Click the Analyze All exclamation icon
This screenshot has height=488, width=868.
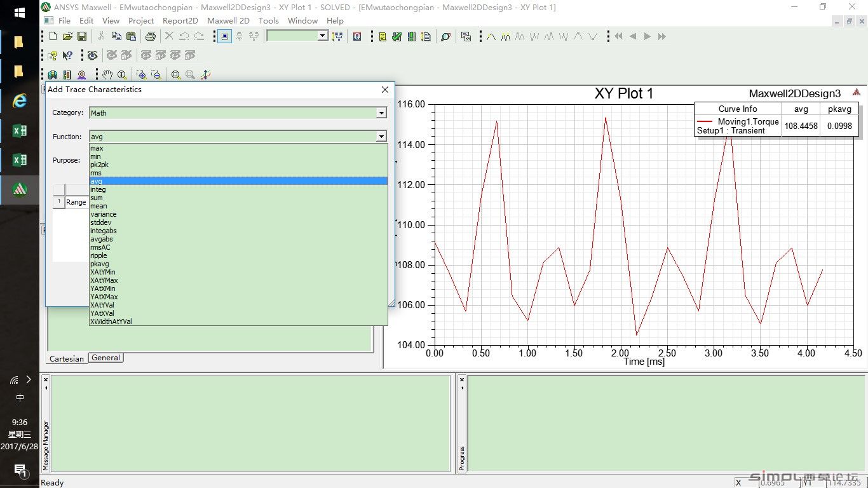coord(411,36)
